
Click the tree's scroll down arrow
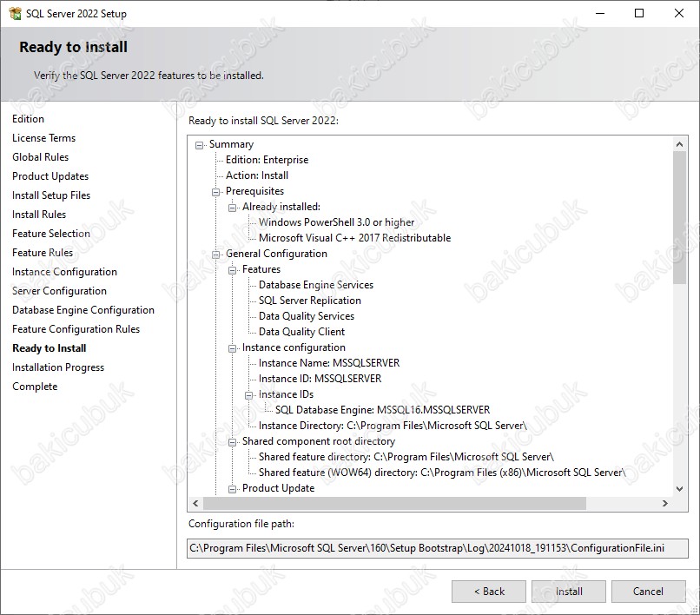(679, 489)
